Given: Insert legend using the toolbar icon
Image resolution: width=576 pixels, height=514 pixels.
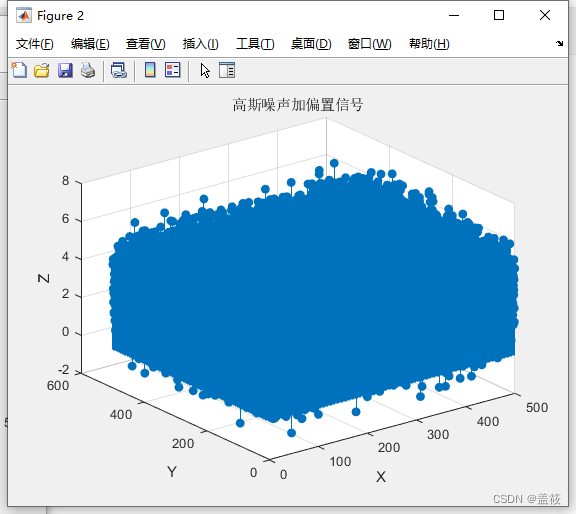Looking at the screenshot, I should [173, 70].
